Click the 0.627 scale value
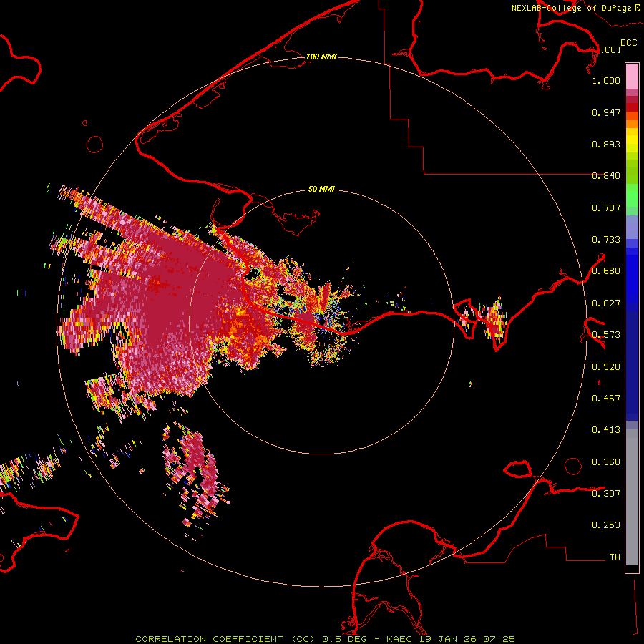Viewport: 644px width, 644px height. pos(606,303)
